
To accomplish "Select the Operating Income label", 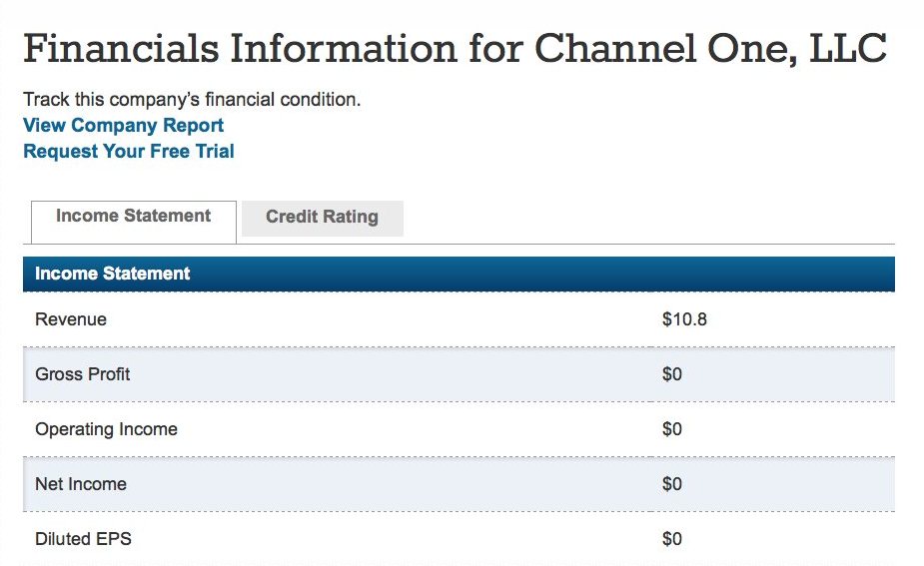I will point(106,429).
